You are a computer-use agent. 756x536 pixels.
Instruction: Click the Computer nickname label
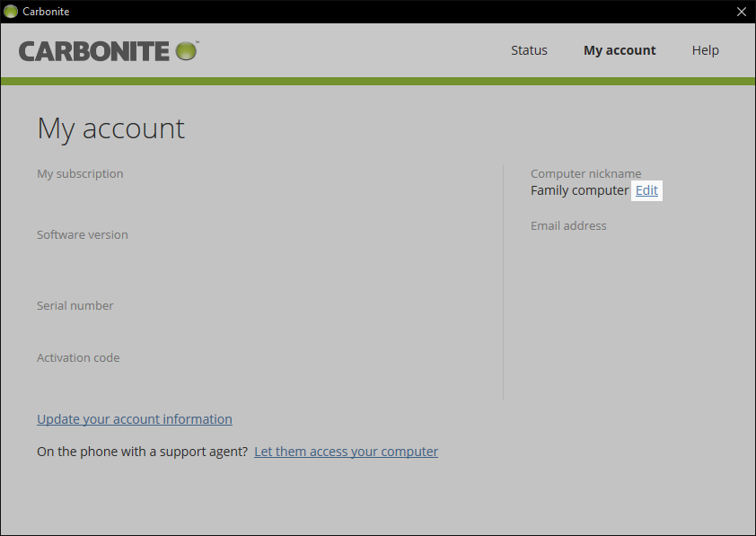(x=585, y=173)
